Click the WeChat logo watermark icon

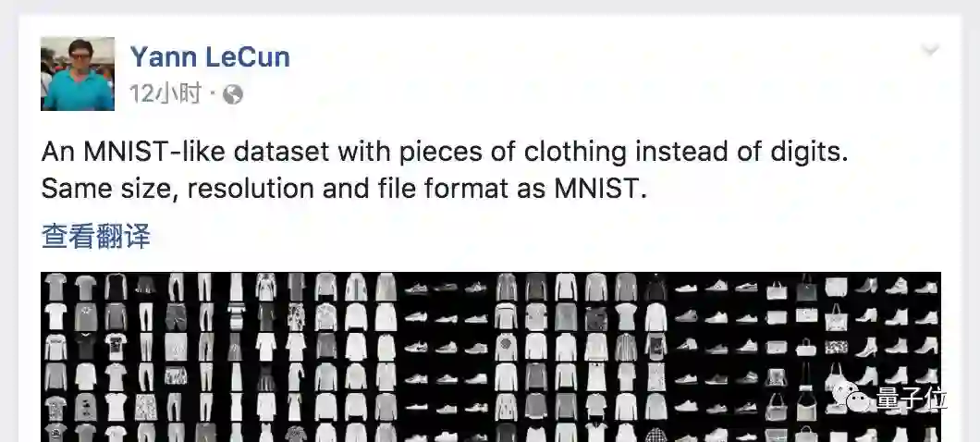[852, 397]
